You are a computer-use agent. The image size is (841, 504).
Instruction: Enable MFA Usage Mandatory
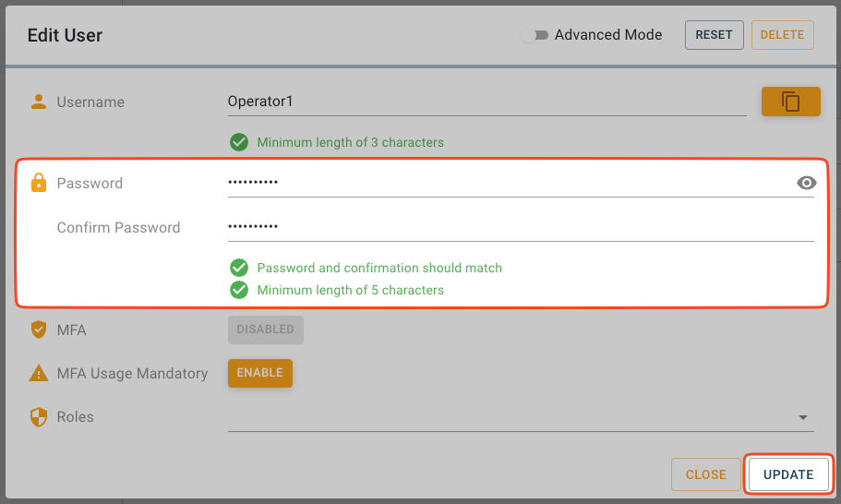[259, 373]
